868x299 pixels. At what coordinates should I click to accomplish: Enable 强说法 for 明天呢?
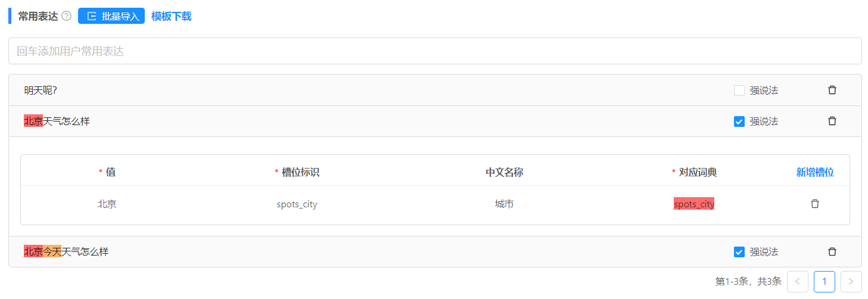(x=739, y=91)
